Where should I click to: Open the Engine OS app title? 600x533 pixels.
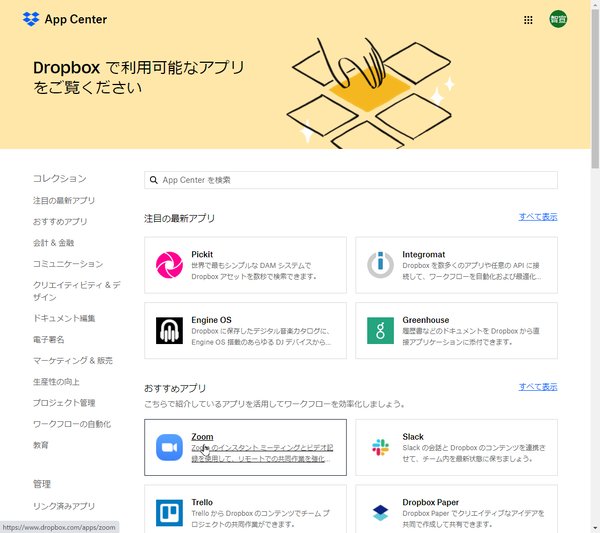click(x=211, y=320)
